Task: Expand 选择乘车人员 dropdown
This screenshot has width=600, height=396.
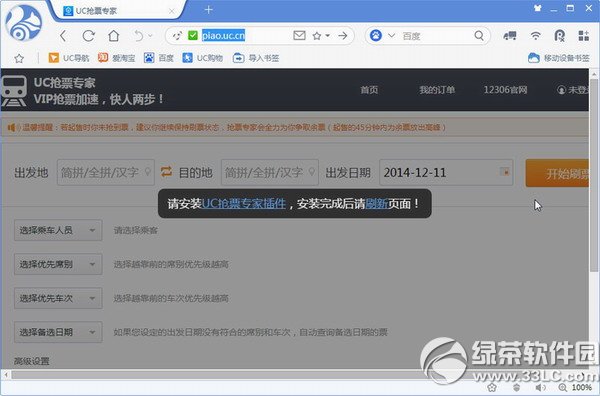Action: [58, 230]
